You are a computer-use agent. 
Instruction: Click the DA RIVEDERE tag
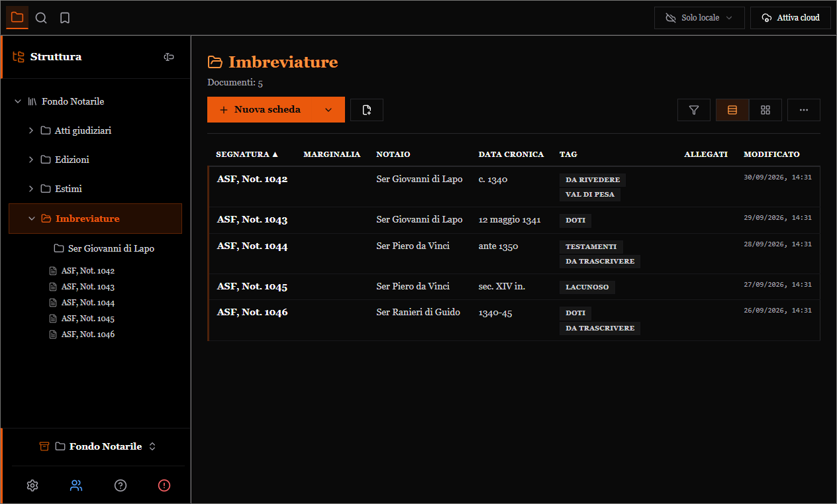pos(593,180)
